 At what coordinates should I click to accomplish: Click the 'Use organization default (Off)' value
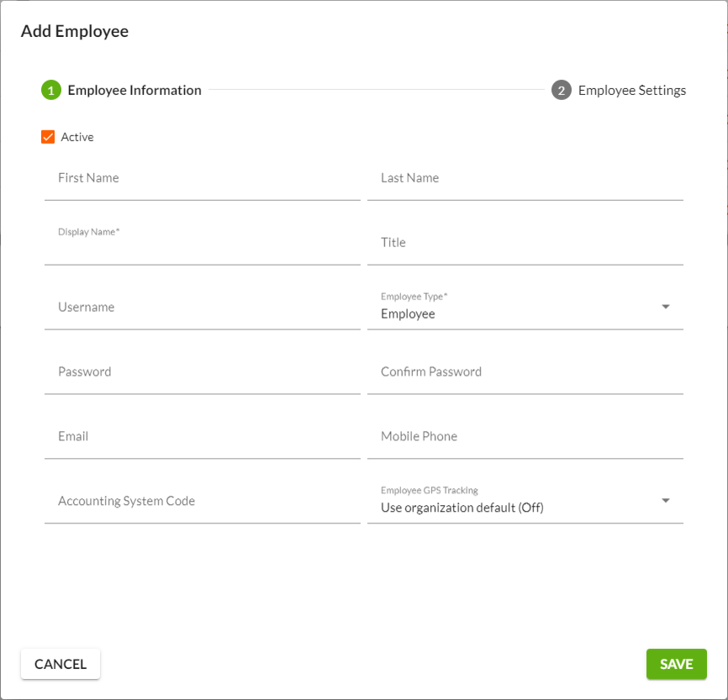[462, 508]
